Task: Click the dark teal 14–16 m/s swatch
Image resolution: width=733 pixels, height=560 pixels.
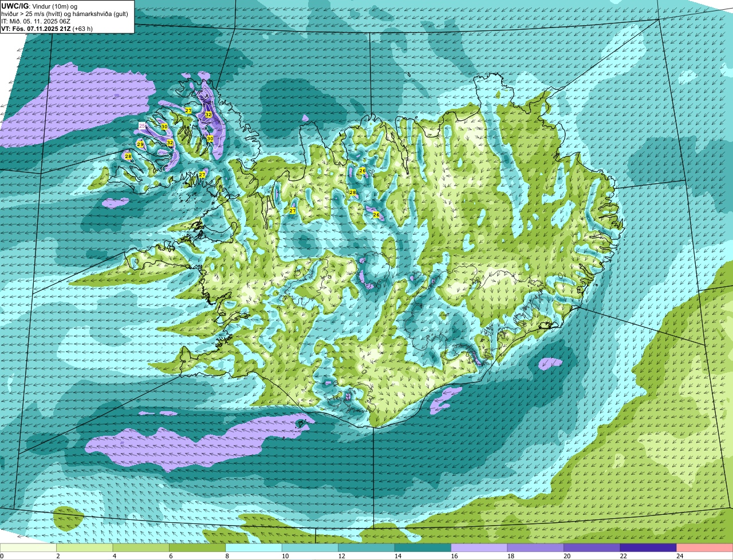Action: [x=424, y=547]
